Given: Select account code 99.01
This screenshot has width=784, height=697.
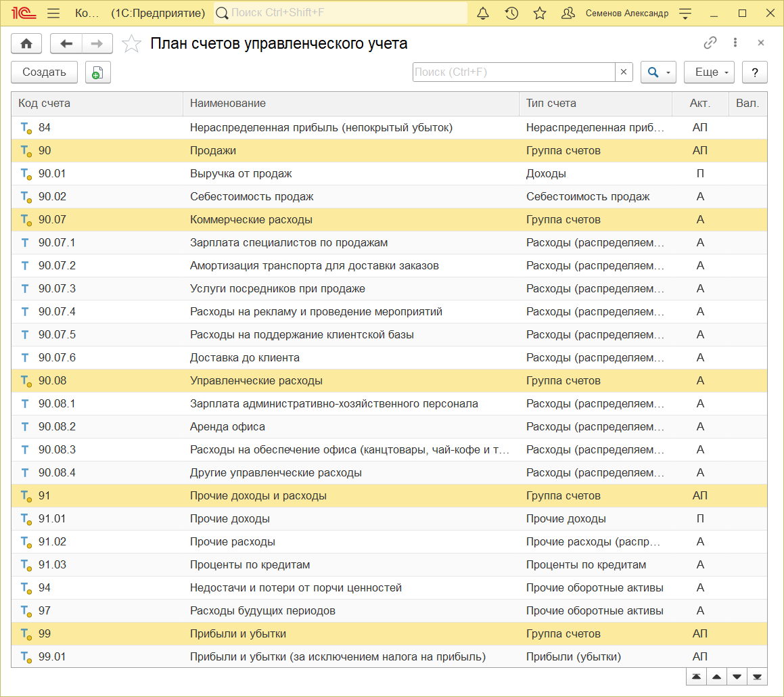Looking at the screenshot, I should [52, 657].
